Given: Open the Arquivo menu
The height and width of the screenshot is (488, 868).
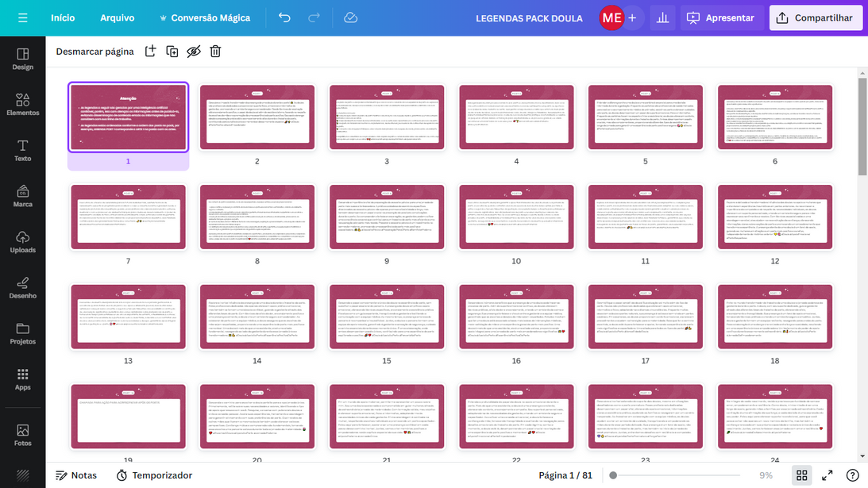Looking at the screenshot, I should click(x=117, y=17).
